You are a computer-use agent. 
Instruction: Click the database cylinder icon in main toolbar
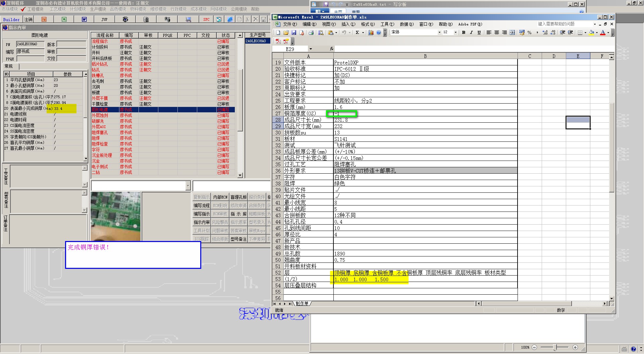coord(146,19)
